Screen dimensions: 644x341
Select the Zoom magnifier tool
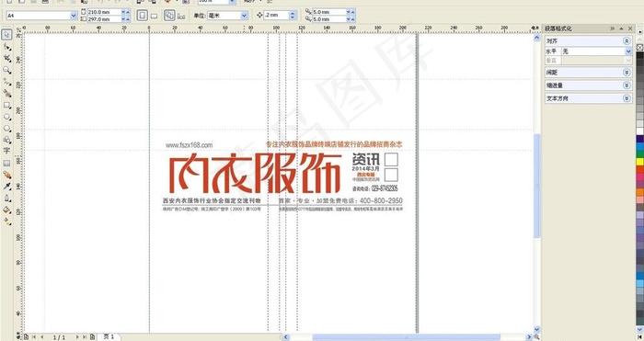6,70
